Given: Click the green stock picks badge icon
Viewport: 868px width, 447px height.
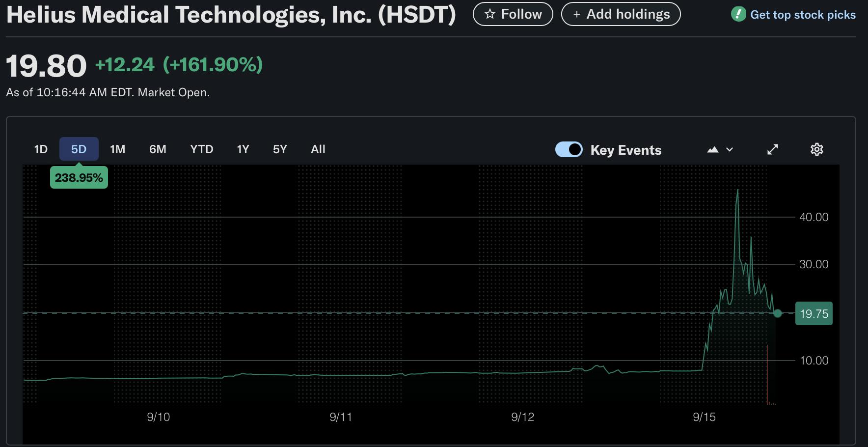Looking at the screenshot, I should coord(738,14).
